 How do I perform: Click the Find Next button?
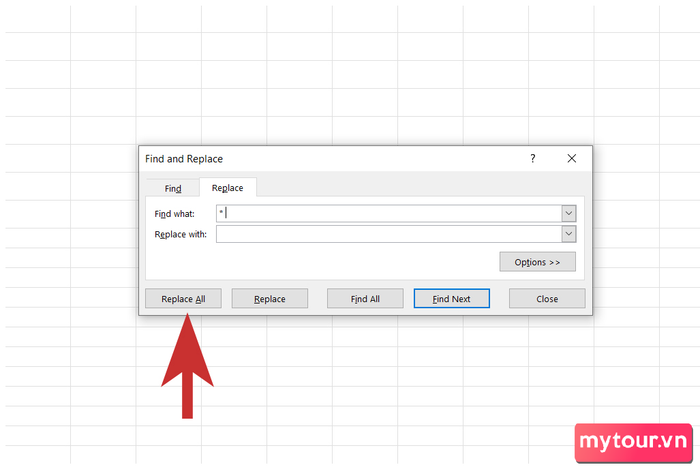(451, 299)
